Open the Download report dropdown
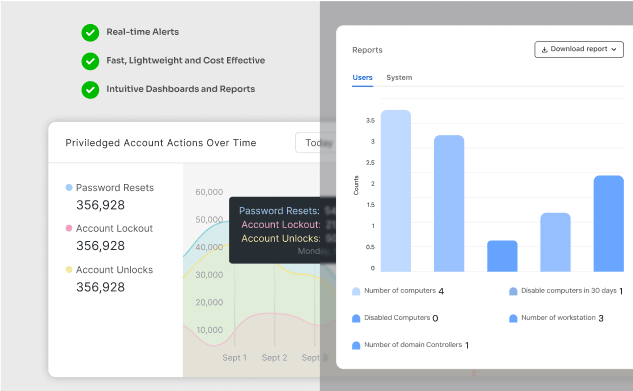 point(579,49)
